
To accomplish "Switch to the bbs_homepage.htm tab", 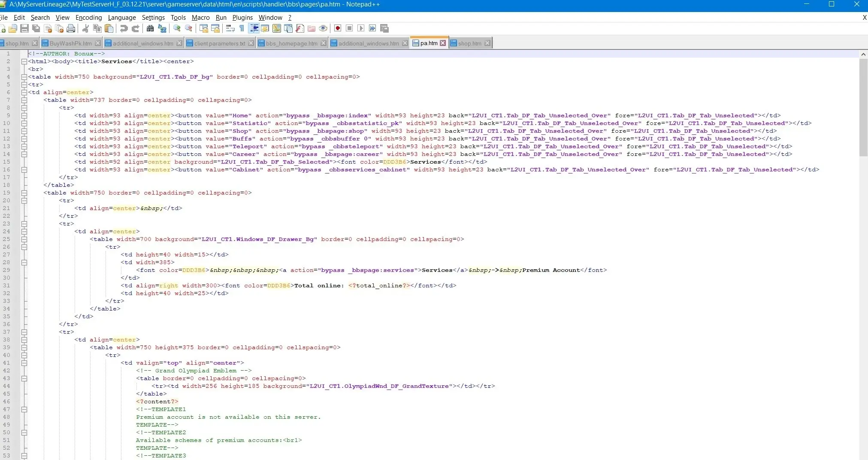I will [x=291, y=43].
